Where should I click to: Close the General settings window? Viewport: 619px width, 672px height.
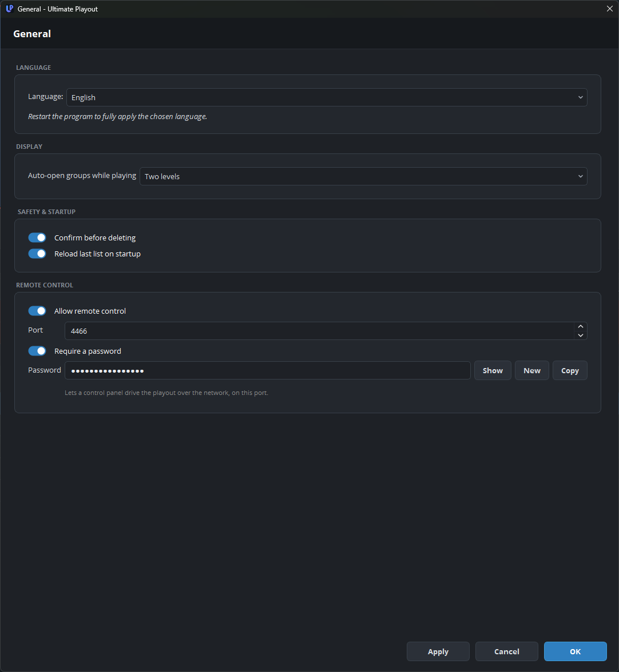(x=610, y=9)
